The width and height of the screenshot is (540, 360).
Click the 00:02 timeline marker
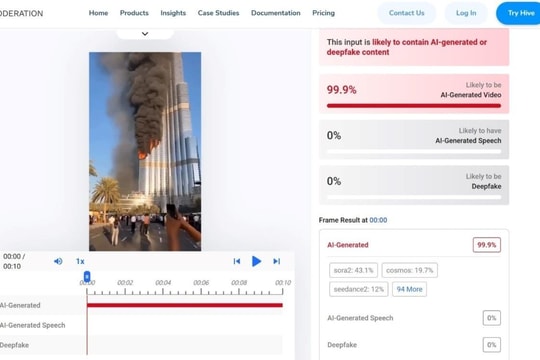click(x=125, y=282)
